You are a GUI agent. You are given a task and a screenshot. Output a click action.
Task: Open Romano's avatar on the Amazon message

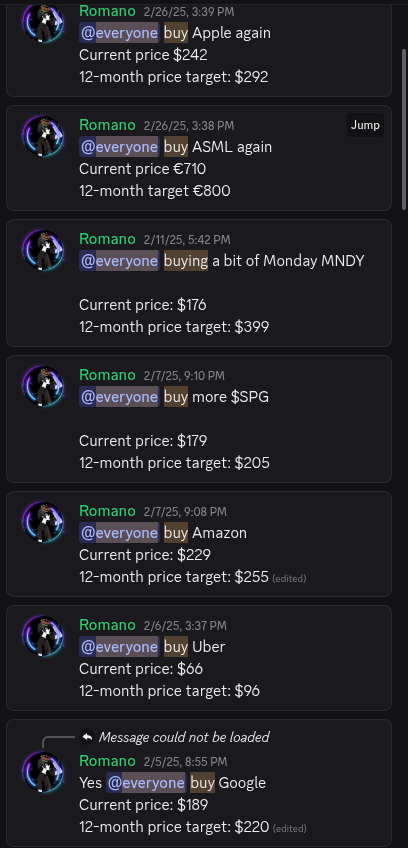point(43,522)
